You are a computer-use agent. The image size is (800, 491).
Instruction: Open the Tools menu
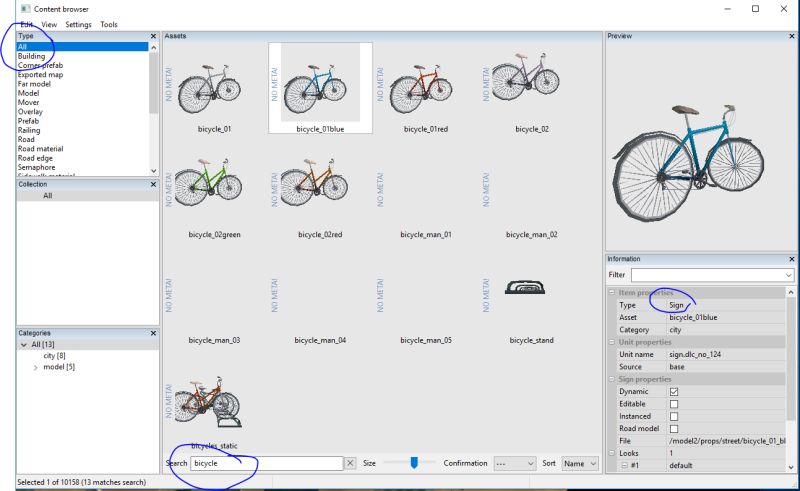click(x=109, y=24)
